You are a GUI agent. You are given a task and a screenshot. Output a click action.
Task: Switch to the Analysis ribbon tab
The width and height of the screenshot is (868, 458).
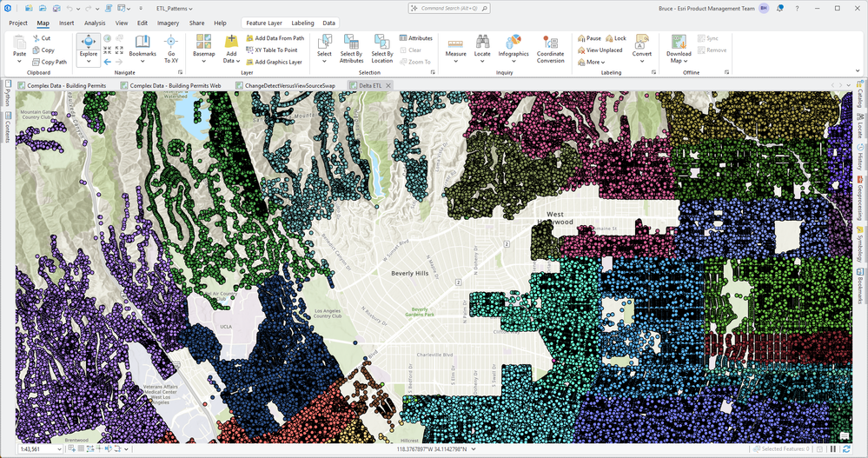(x=95, y=23)
